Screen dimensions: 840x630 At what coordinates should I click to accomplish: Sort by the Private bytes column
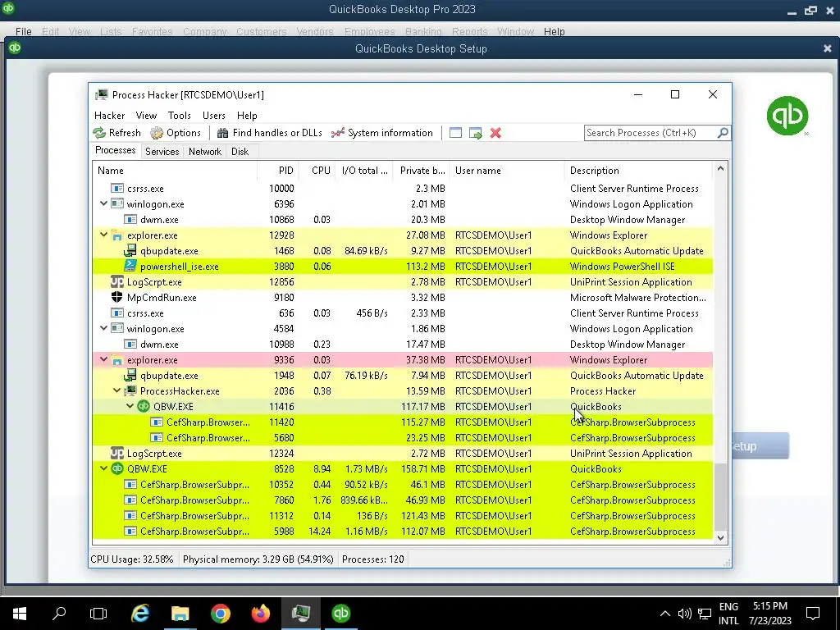tap(421, 171)
